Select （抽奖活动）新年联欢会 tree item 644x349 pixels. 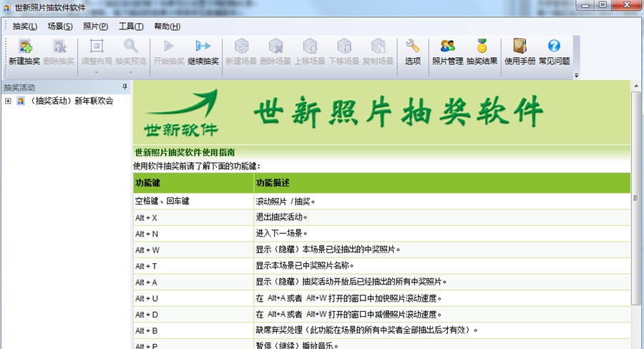pos(71,101)
